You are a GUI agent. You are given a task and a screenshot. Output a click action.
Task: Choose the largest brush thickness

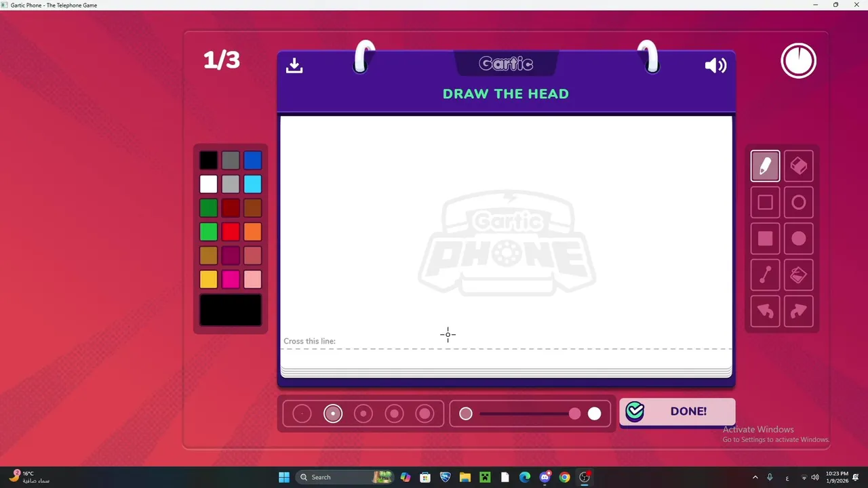(425, 413)
